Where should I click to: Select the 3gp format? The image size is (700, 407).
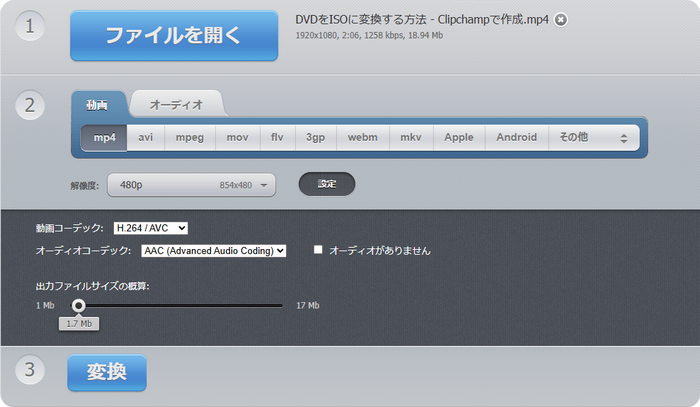coord(316,137)
